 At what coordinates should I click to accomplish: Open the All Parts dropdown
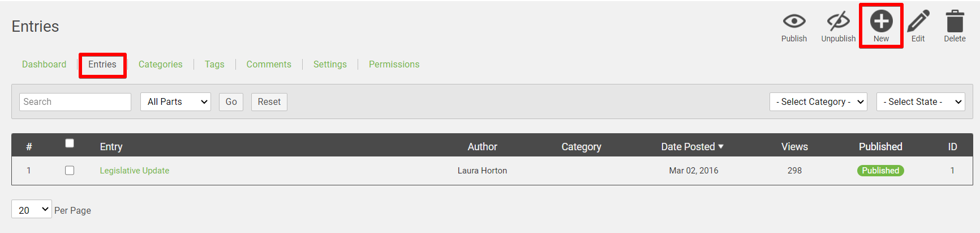[x=175, y=102]
